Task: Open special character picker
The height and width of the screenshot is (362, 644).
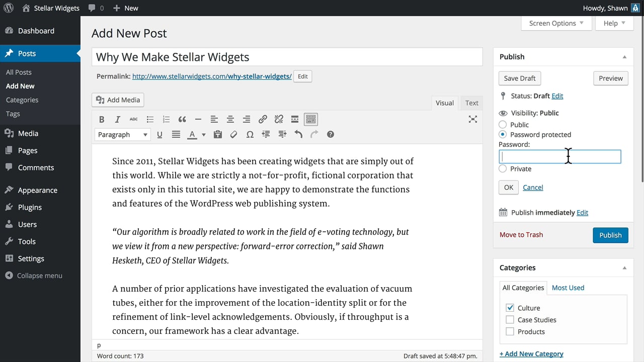Action: (250, 134)
